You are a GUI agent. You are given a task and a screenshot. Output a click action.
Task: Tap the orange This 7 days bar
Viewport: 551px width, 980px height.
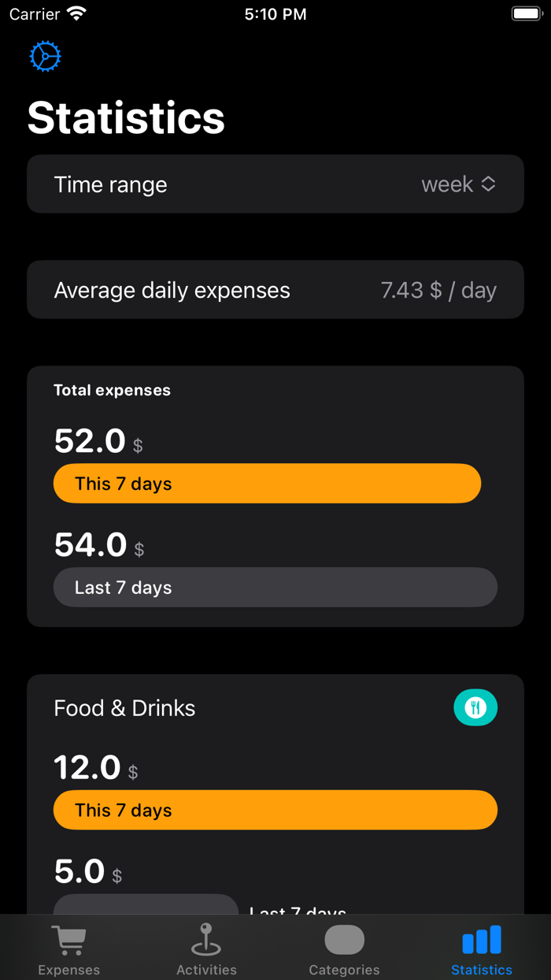pos(267,483)
